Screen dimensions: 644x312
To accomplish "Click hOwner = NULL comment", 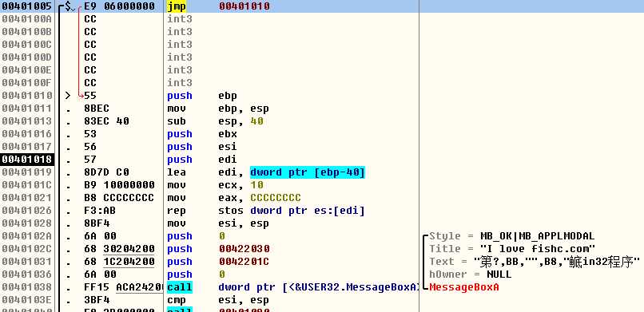I will tap(471, 274).
